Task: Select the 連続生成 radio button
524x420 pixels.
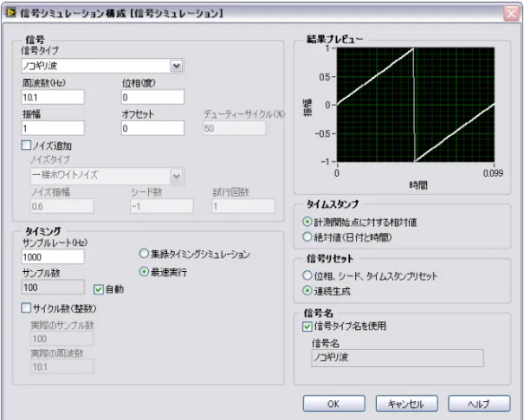Action: [x=307, y=291]
